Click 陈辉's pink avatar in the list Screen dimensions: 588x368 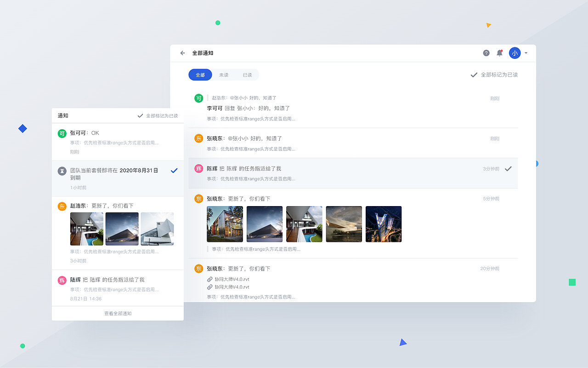pyautogui.click(x=198, y=168)
